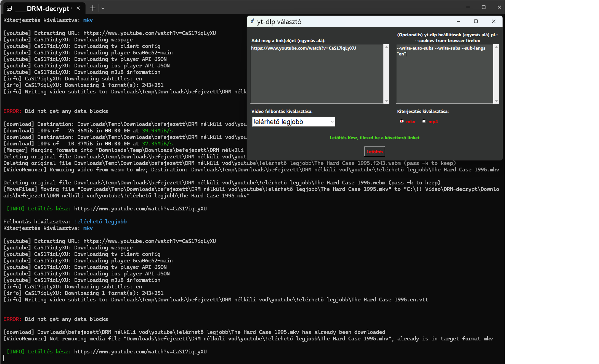Click the first red 'ERROR:' line in terminal

56,111
